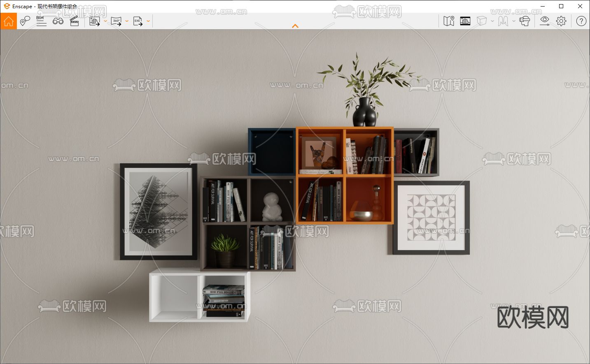Close the Enscape window

click(x=580, y=6)
